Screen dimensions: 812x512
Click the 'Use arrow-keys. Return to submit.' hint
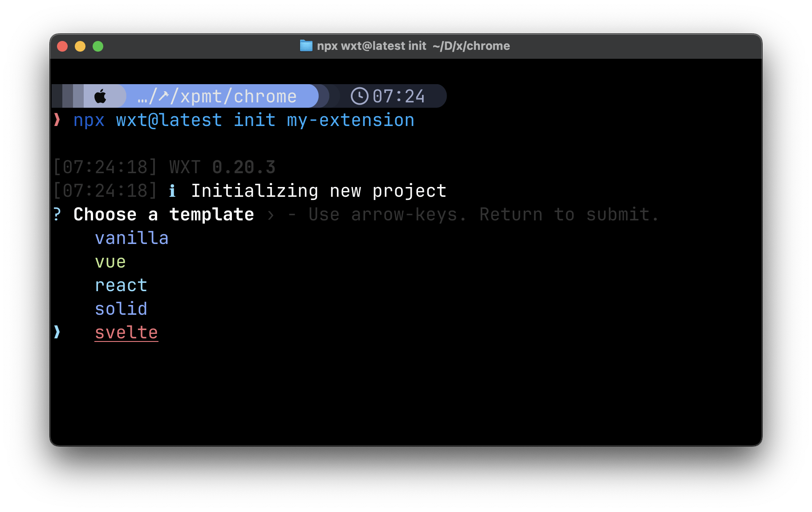point(483,215)
